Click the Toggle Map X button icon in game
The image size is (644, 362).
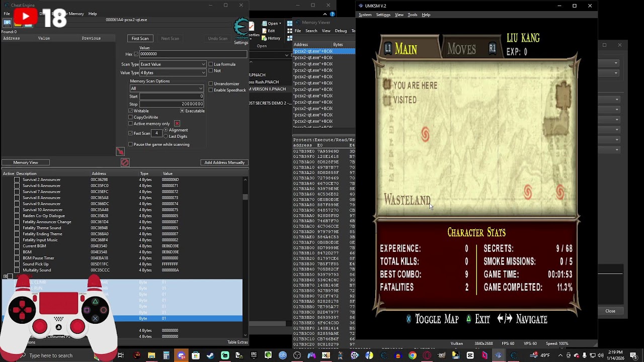409,319
